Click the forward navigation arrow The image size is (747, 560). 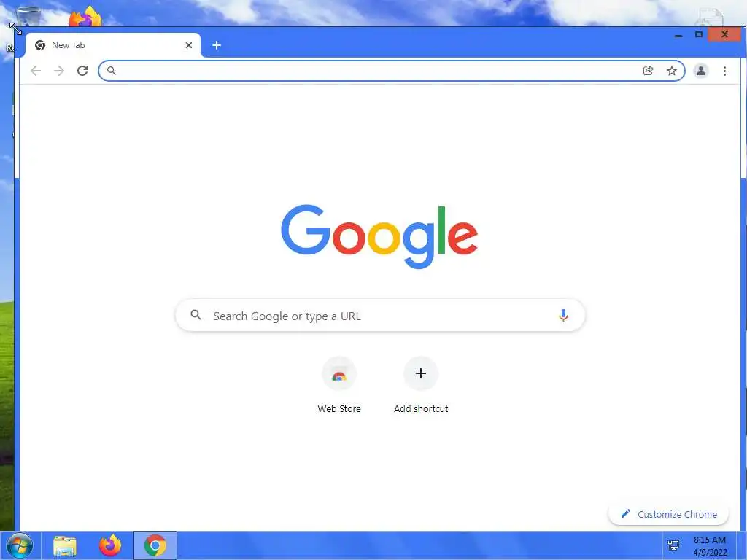tap(59, 71)
